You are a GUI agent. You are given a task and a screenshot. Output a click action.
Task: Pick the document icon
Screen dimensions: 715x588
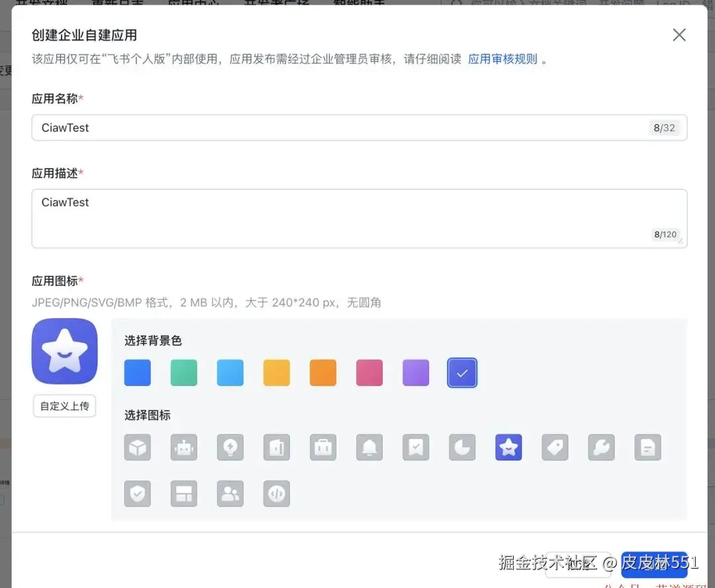(x=648, y=447)
